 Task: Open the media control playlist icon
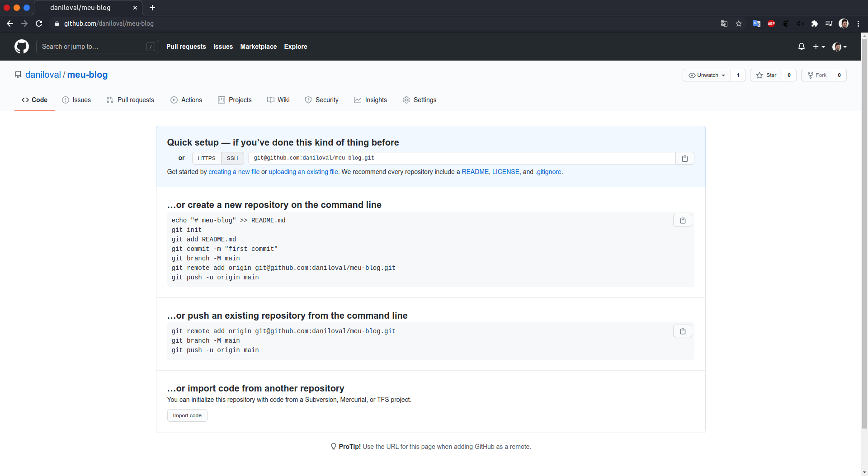point(829,24)
